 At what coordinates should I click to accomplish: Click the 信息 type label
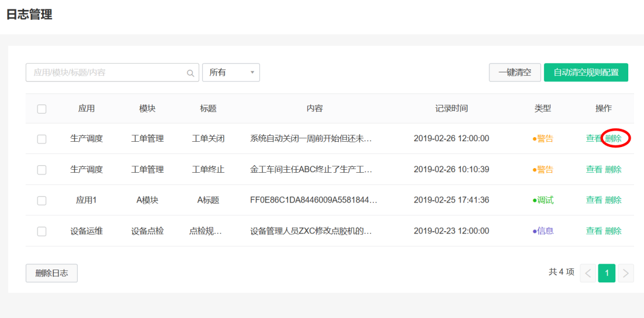[543, 231]
